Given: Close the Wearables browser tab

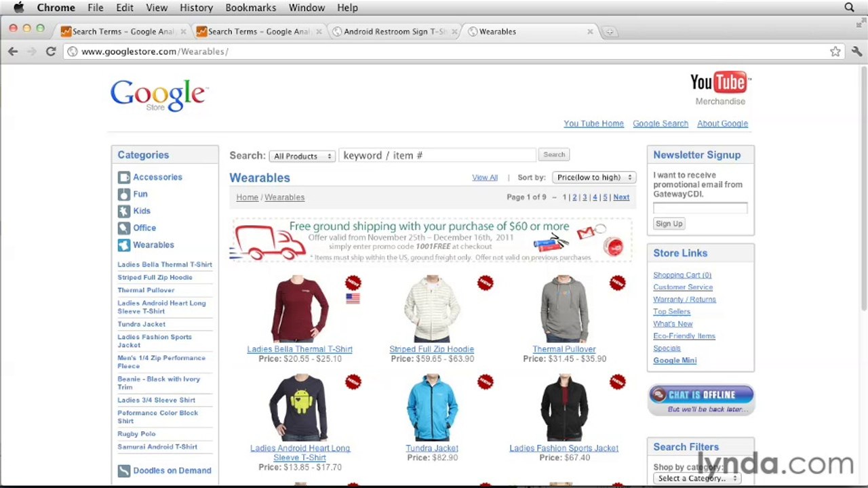Looking at the screenshot, I should (x=589, y=31).
